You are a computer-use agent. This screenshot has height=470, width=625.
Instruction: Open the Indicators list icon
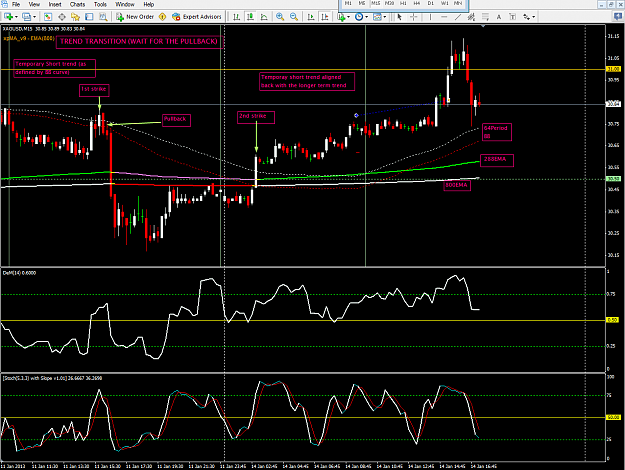pos(341,17)
